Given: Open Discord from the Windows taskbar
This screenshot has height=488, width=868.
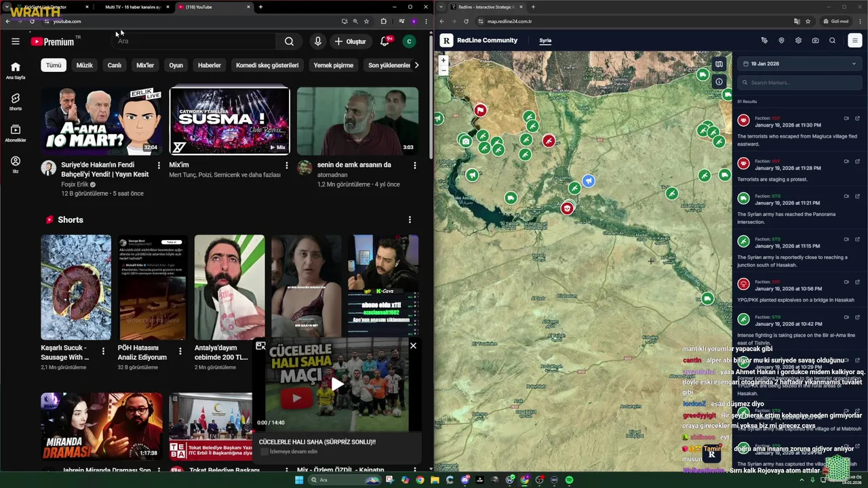Looking at the screenshot, I should coord(465,480).
